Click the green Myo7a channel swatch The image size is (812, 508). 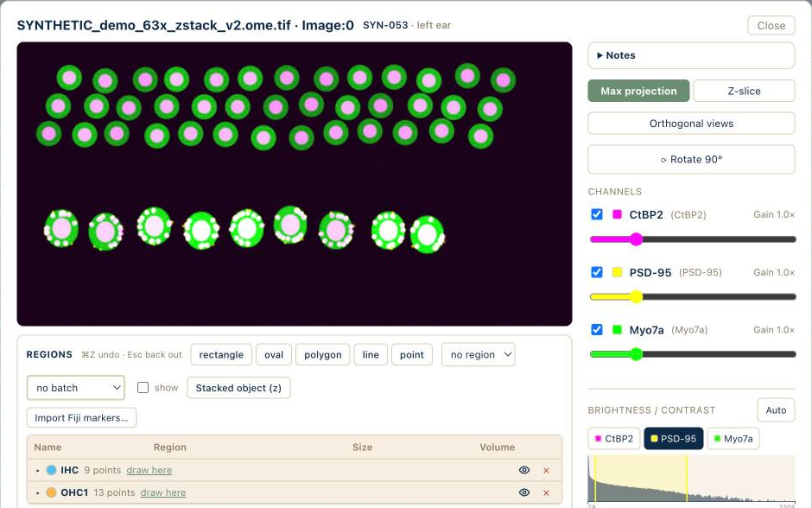click(617, 330)
